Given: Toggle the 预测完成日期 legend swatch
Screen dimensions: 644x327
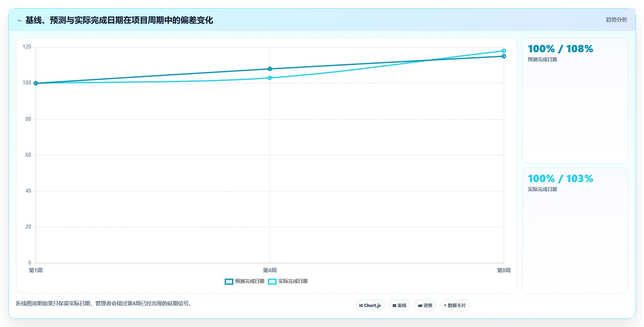Looking at the screenshot, I should (229, 282).
